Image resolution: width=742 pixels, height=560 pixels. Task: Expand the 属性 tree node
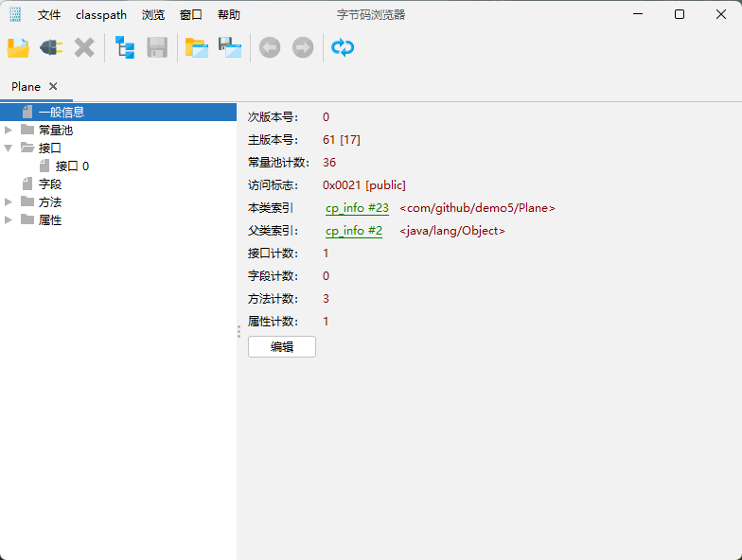tap(9, 219)
